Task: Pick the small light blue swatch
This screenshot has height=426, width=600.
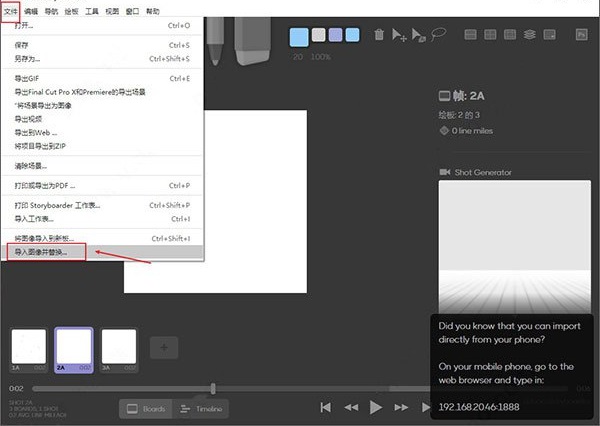Action: tap(352, 35)
